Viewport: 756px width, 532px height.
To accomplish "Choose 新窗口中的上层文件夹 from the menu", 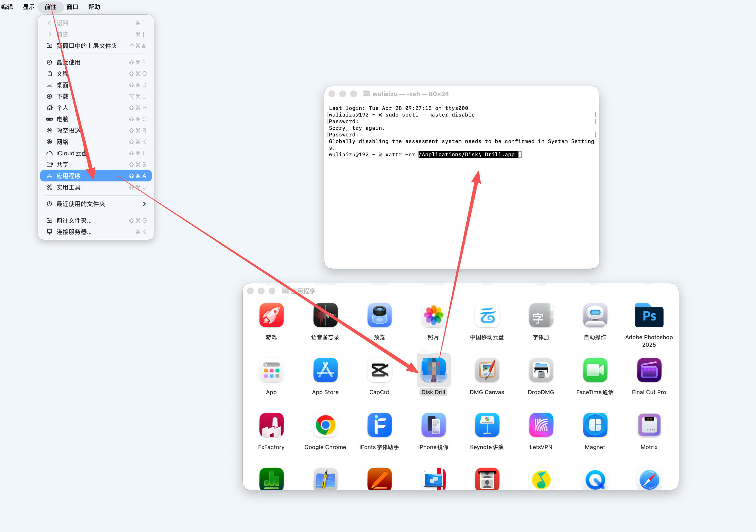I will click(x=96, y=46).
